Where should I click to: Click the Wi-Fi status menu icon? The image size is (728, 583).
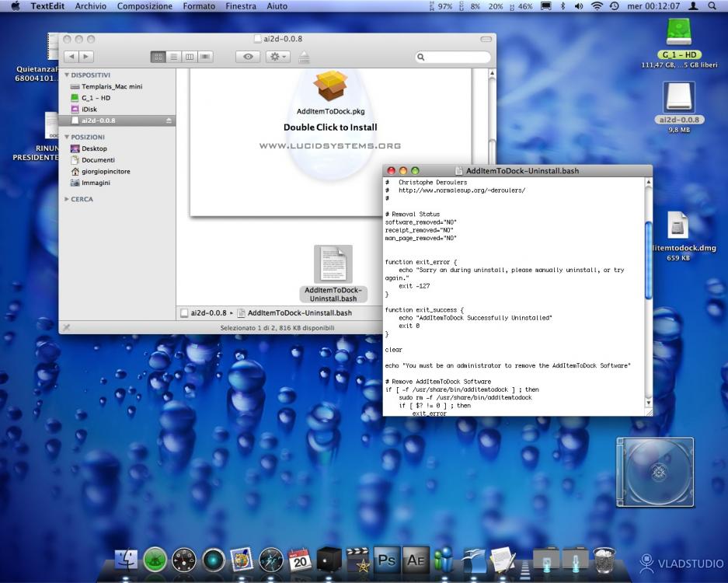click(597, 6)
